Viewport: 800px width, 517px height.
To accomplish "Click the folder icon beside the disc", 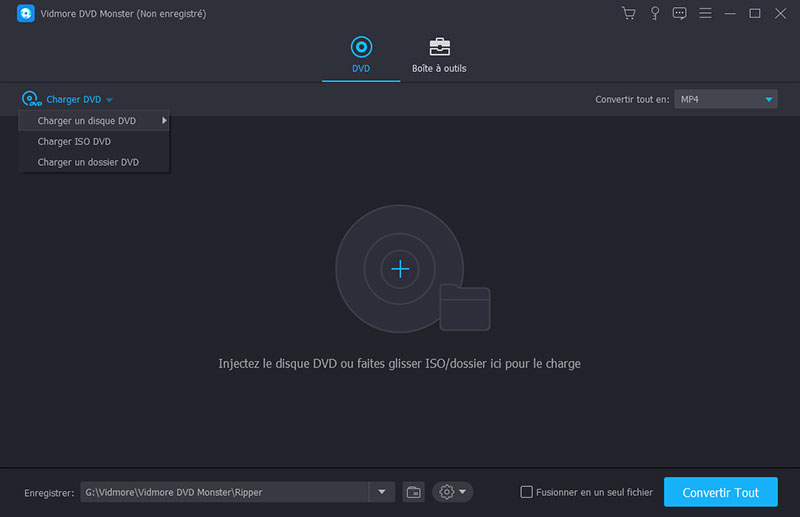I will pyautogui.click(x=465, y=307).
